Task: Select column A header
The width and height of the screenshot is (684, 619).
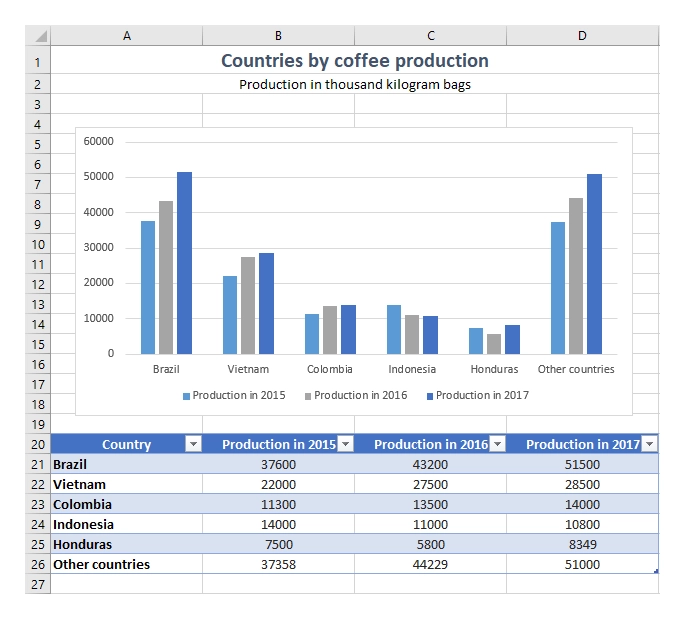Action: (x=127, y=35)
